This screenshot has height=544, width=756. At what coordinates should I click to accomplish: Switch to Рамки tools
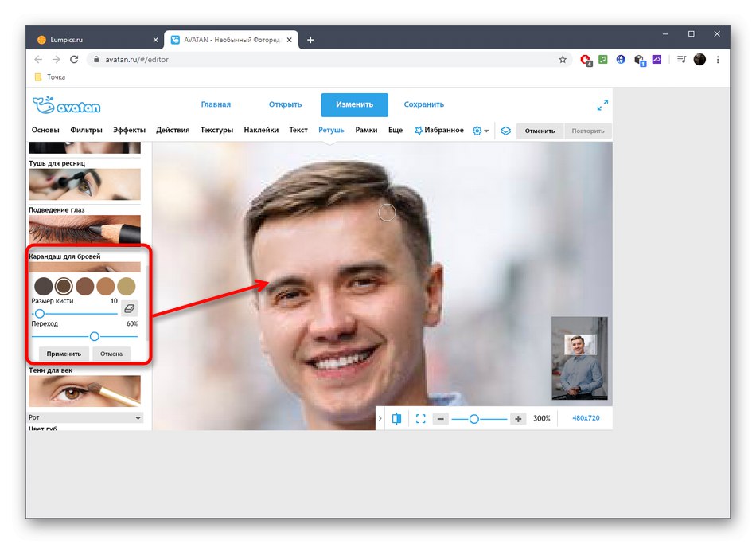366,130
